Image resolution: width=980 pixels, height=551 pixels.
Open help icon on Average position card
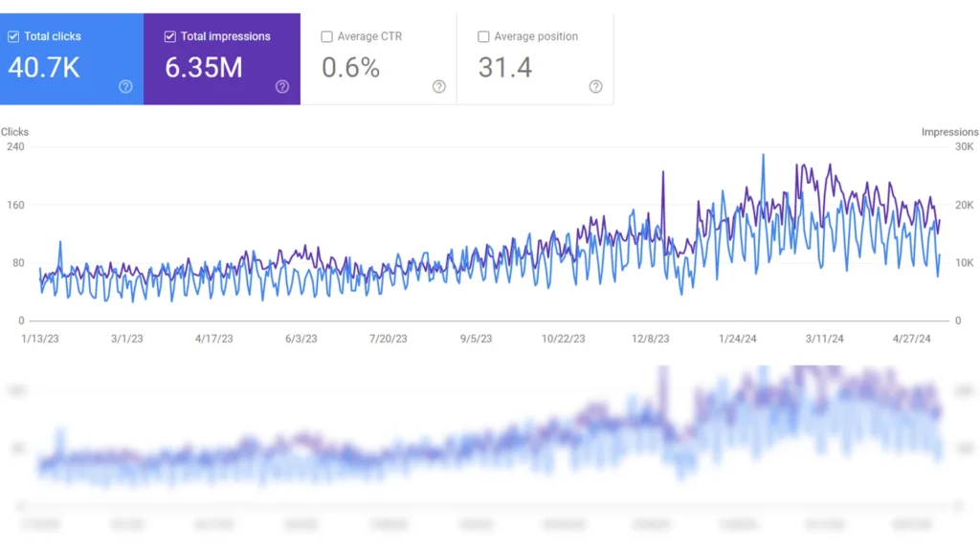[x=596, y=87]
